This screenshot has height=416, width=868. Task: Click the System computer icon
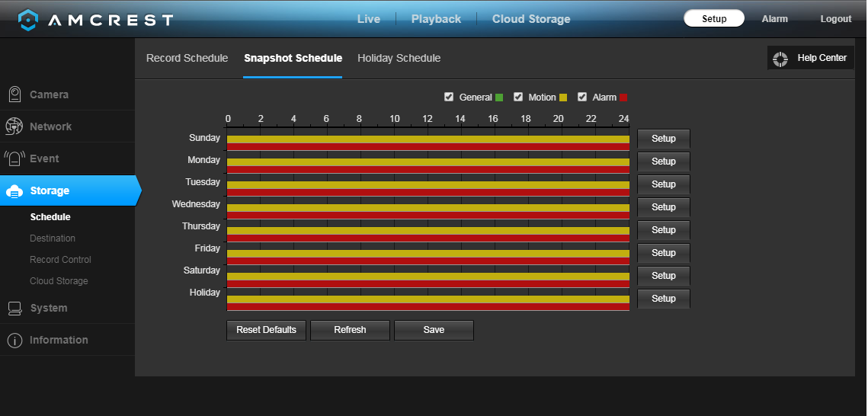pos(14,308)
